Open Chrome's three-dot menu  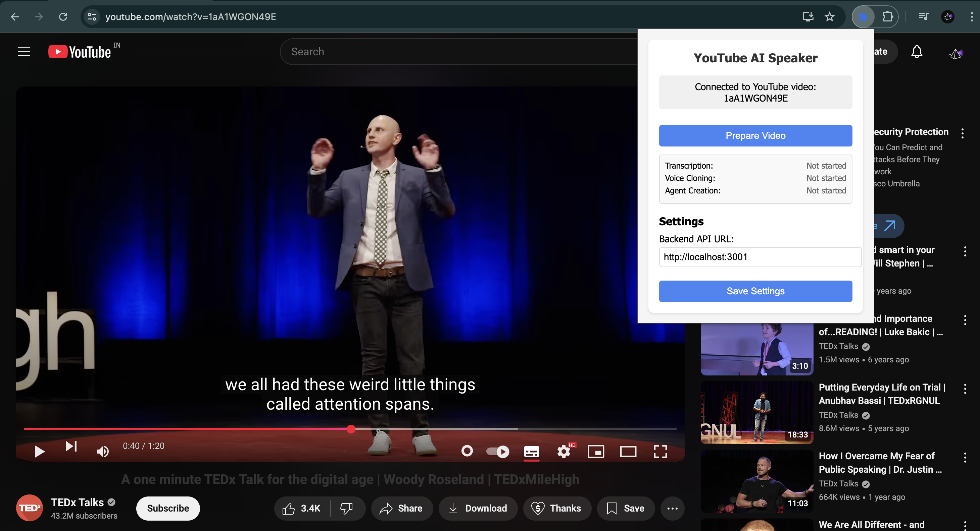971,17
